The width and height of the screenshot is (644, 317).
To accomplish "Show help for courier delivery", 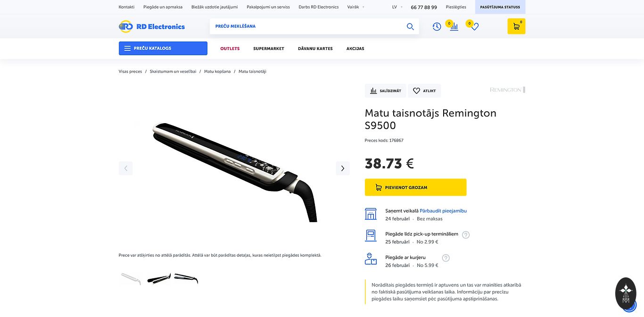I will pos(446,258).
